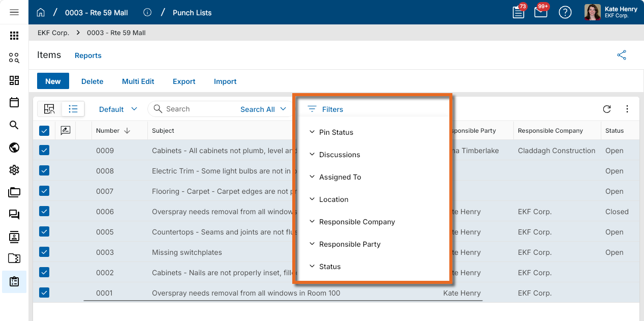Uncheck the checkbox for item 0009
This screenshot has height=321, width=644.
point(44,150)
